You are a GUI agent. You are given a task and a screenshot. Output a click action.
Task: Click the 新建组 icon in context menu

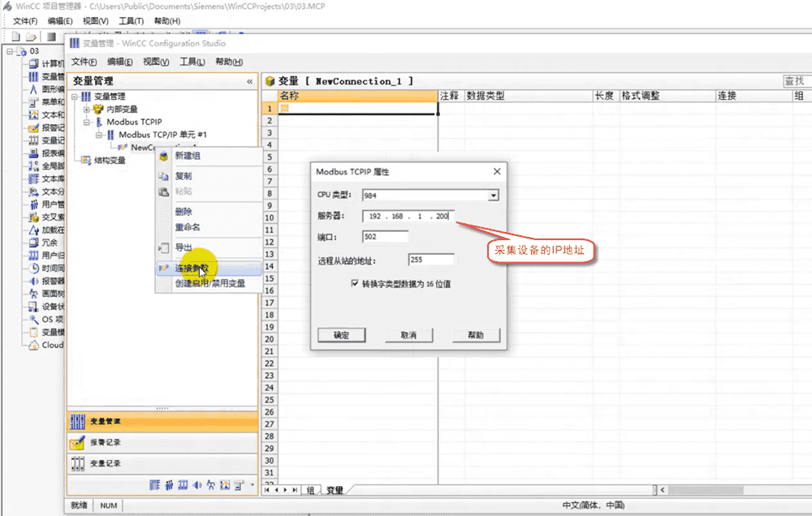click(x=163, y=156)
